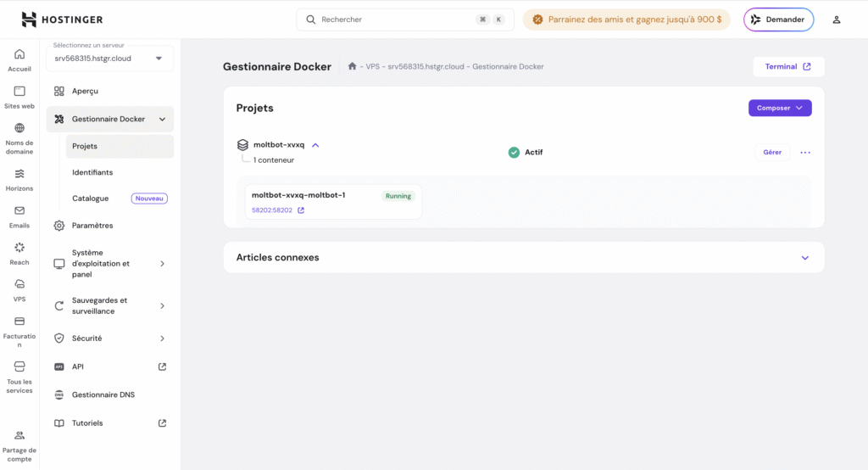Expand the Sécurité submenu
Screen dimensions: 868x470
coord(162,339)
